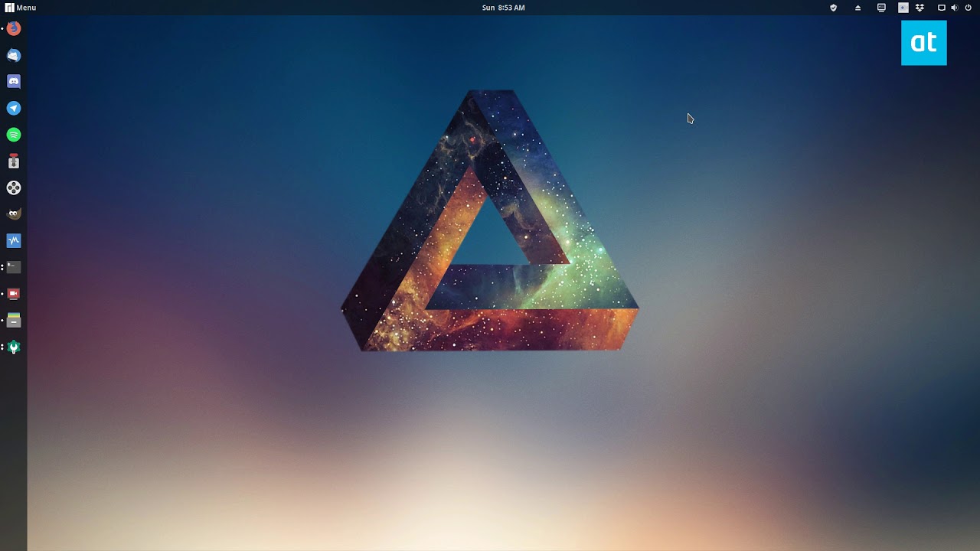980x551 pixels.
Task: Open the red joystick app in dock
Action: click(14, 161)
